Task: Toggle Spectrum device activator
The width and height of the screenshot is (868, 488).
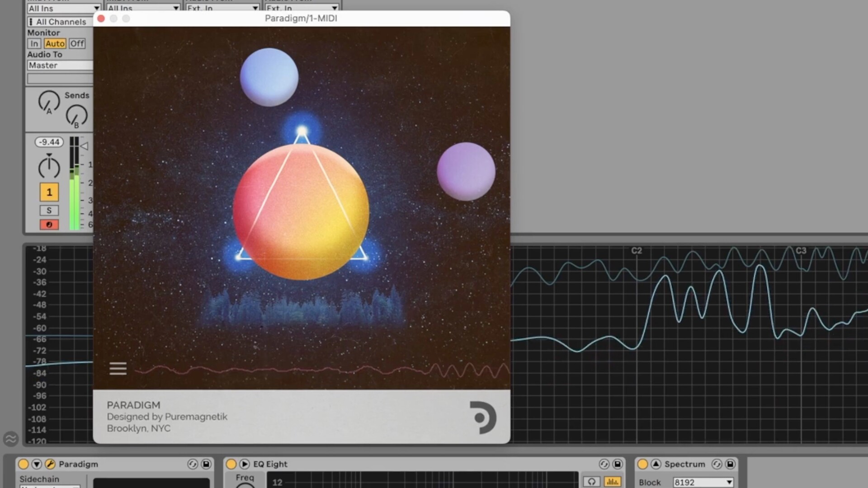Action: 642,464
